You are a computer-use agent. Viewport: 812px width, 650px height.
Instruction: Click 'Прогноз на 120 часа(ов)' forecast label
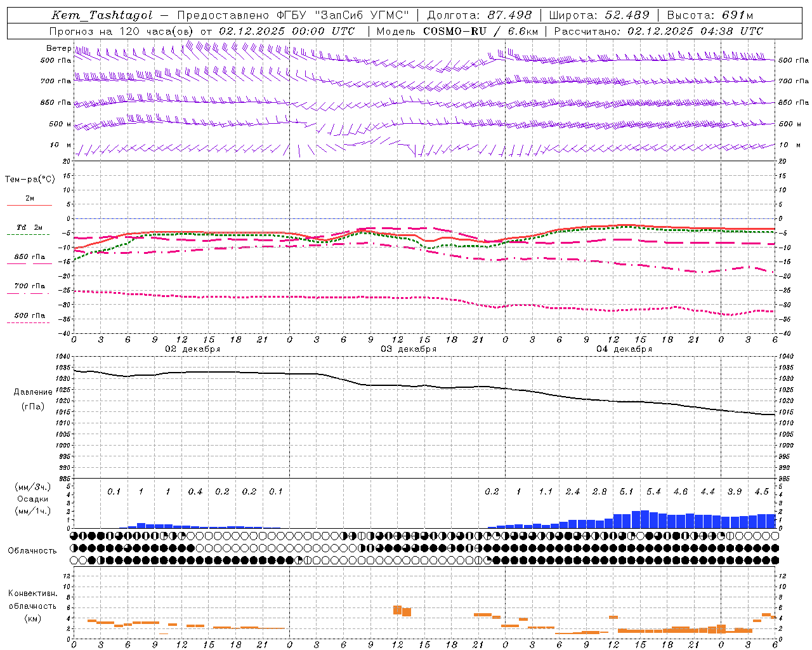[x=122, y=31]
